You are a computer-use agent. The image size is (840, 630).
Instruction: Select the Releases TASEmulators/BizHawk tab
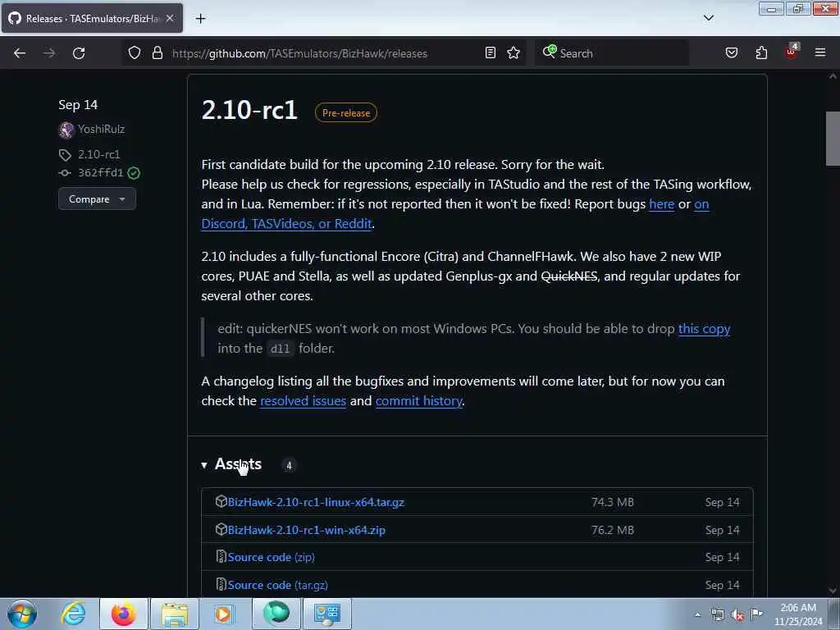[x=92, y=18]
